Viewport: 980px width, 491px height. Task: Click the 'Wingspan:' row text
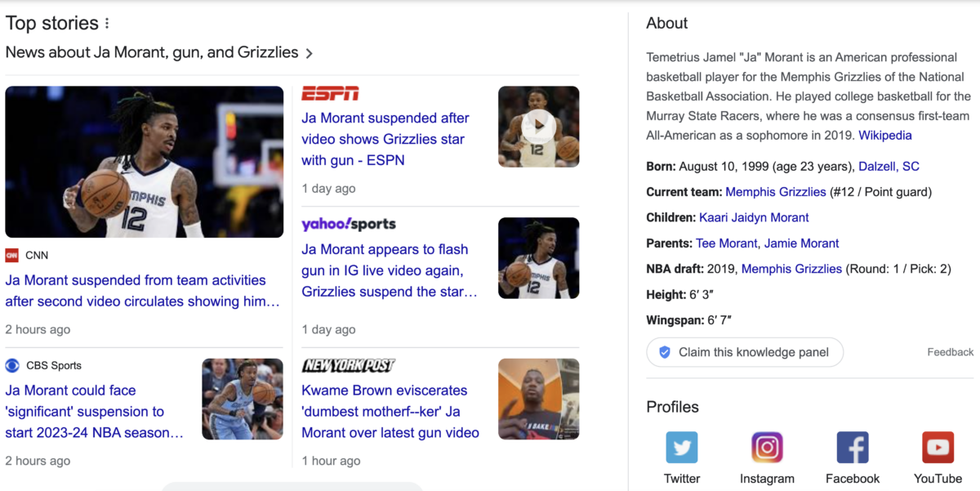pyautogui.click(x=688, y=320)
